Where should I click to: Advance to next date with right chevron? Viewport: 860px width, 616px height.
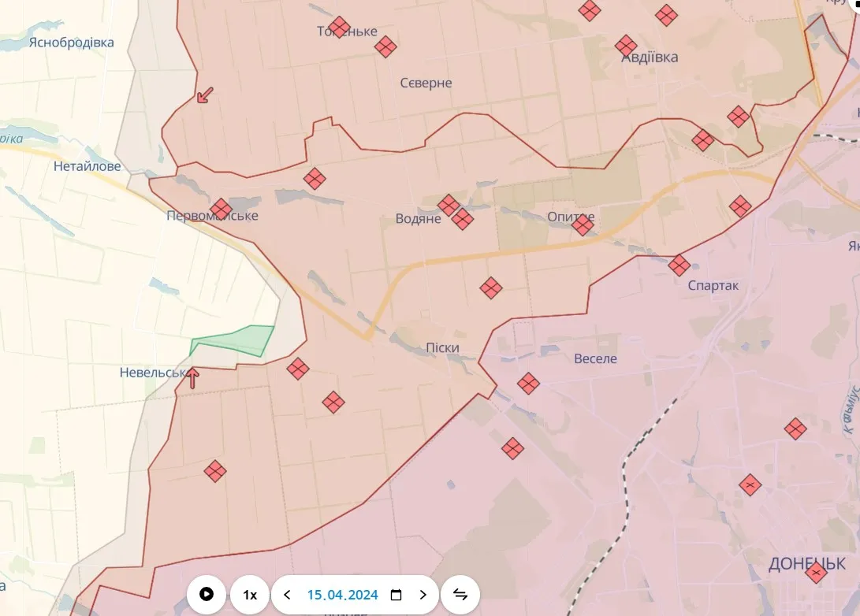click(423, 595)
